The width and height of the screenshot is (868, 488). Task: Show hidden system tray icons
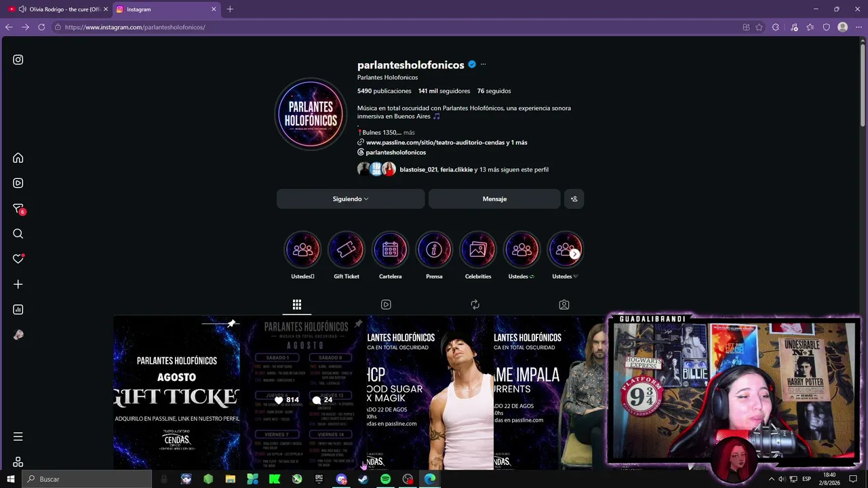click(771, 479)
